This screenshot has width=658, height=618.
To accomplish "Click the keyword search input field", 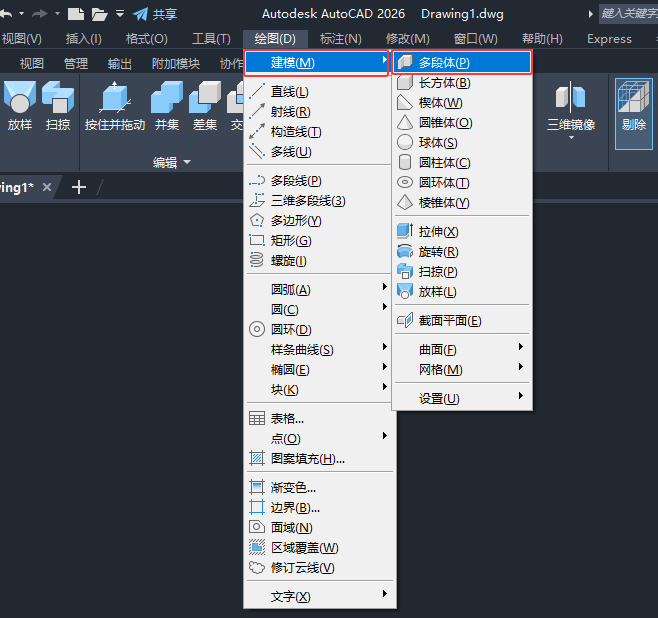I will point(628,14).
